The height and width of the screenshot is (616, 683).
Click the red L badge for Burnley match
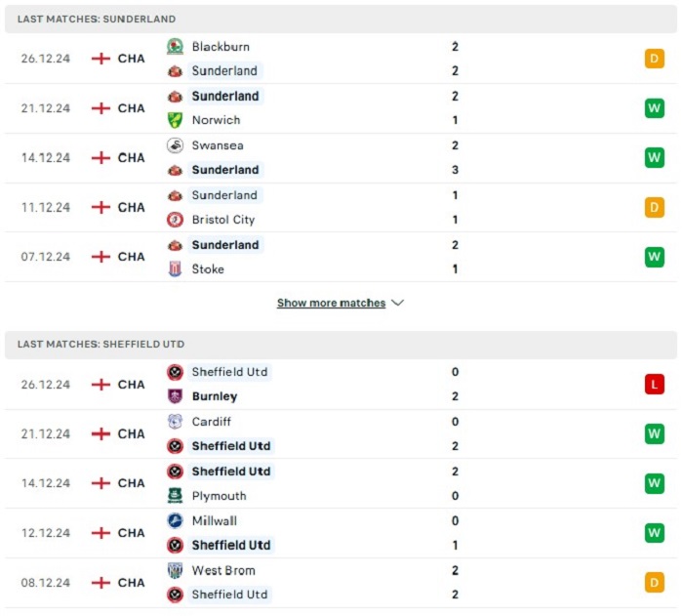655,385
